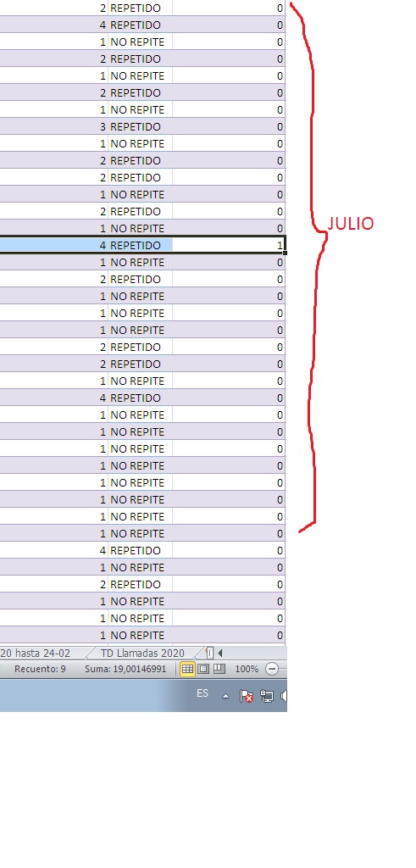
Task: Click the Recuento: 9 status text
Action: tap(40, 669)
